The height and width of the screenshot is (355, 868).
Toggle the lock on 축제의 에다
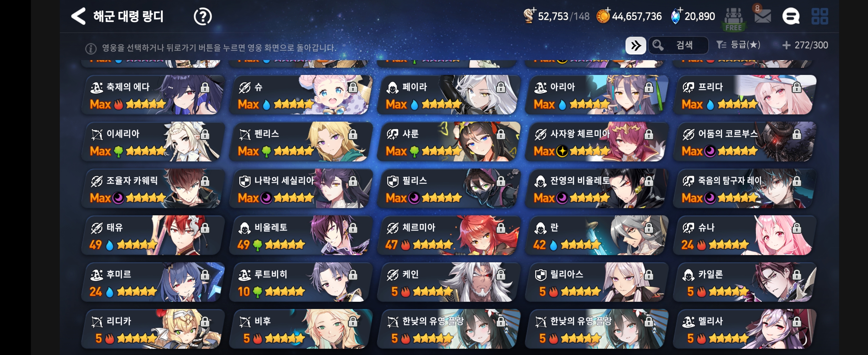click(x=205, y=87)
